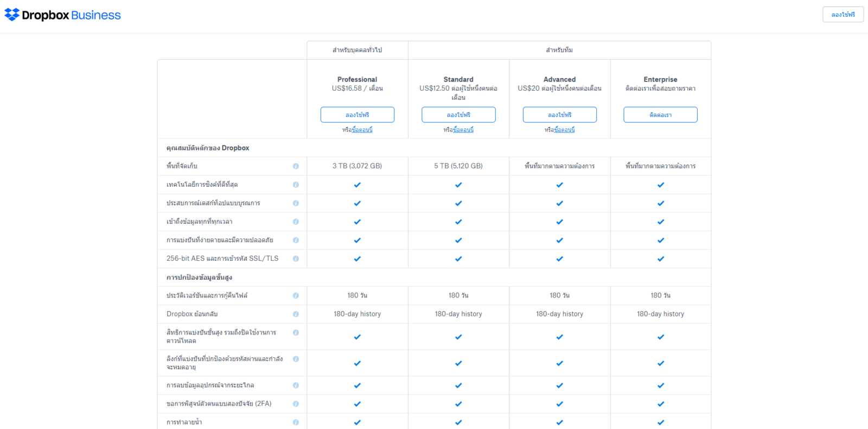Click Standard 180-day history cell
868x429 pixels.
click(458, 314)
